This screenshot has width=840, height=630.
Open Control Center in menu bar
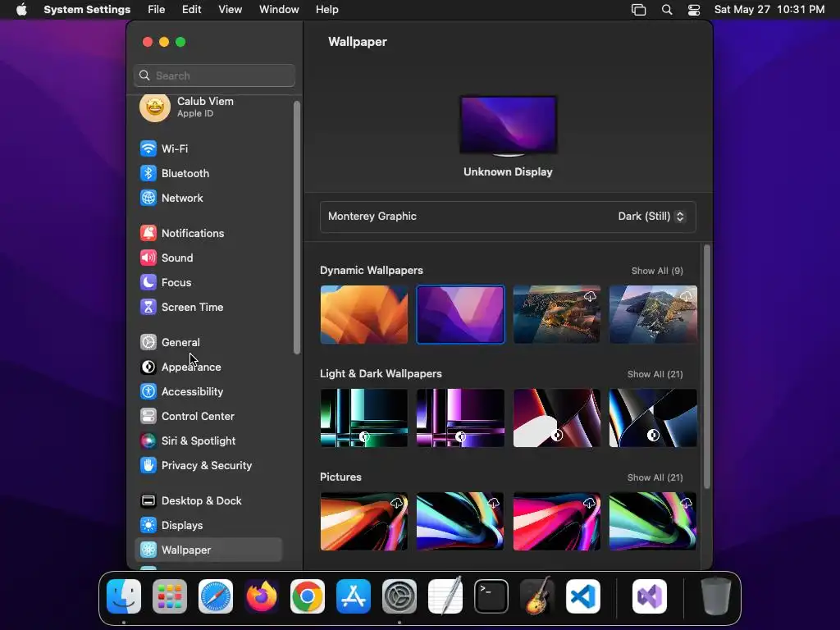[694, 10]
